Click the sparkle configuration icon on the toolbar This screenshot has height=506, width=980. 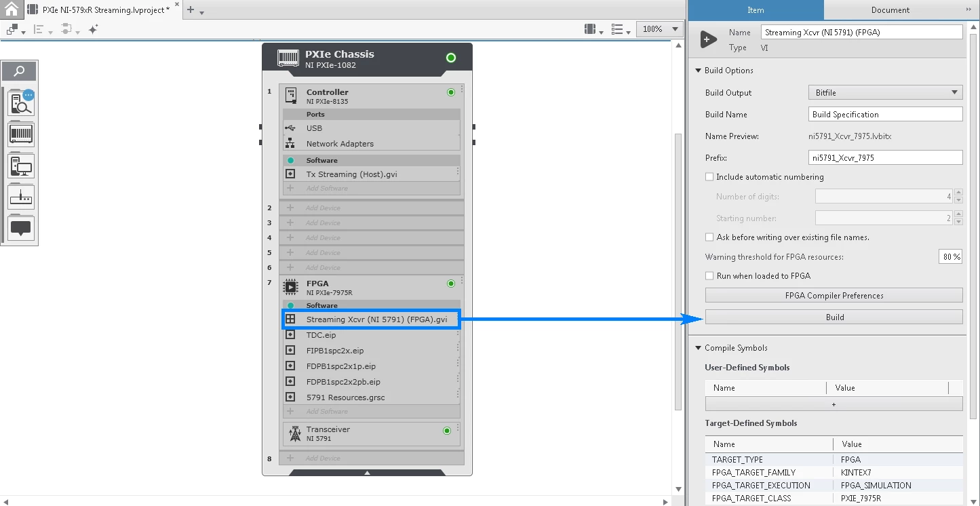pos(92,29)
